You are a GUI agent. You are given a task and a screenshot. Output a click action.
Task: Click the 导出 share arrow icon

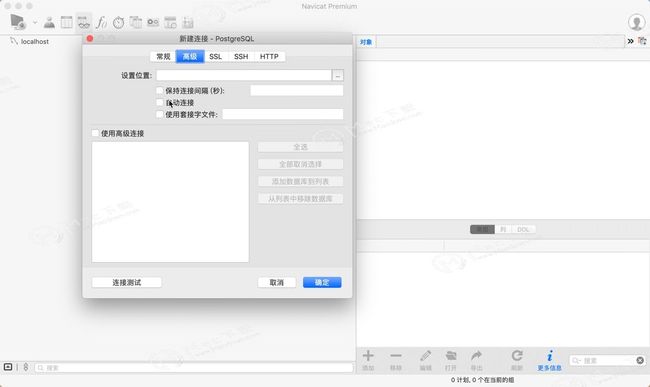click(476, 360)
